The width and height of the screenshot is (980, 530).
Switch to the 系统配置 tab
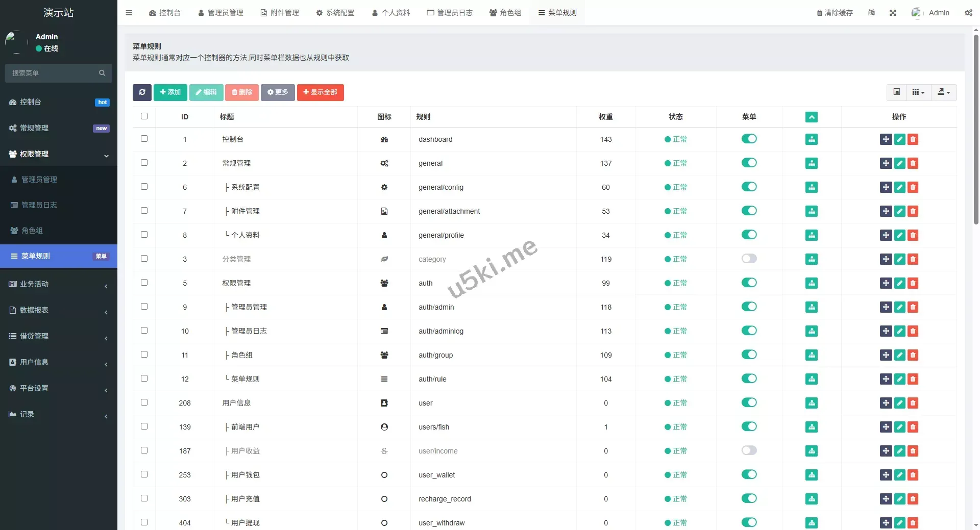(x=335, y=13)
